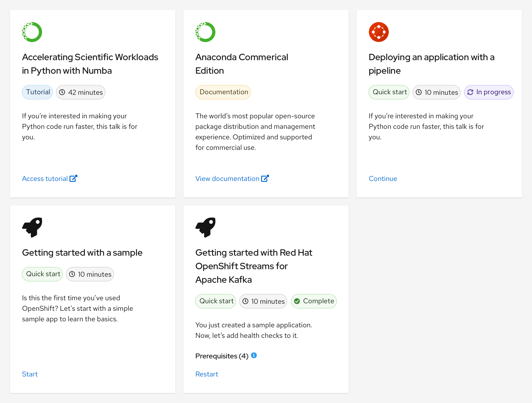Click description 'Is this the first time'

[77, 309]
